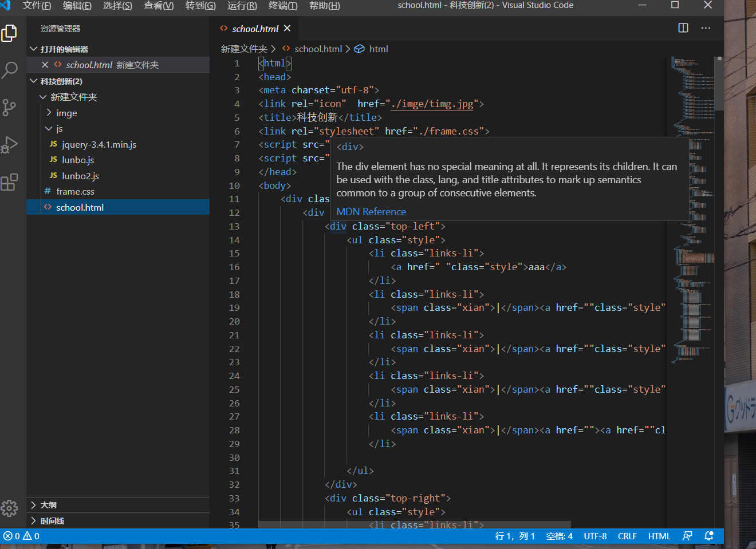Viewport: 756px width, 549px height.
Task: Expand the 时间线 timeline section
Action: click(118, 521)
